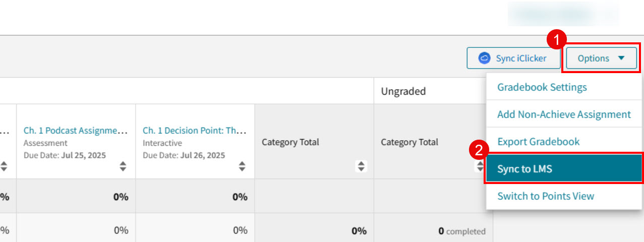644x242 pixels.
Task: Click the '0 completed' cell
Action: click(461, 231)
